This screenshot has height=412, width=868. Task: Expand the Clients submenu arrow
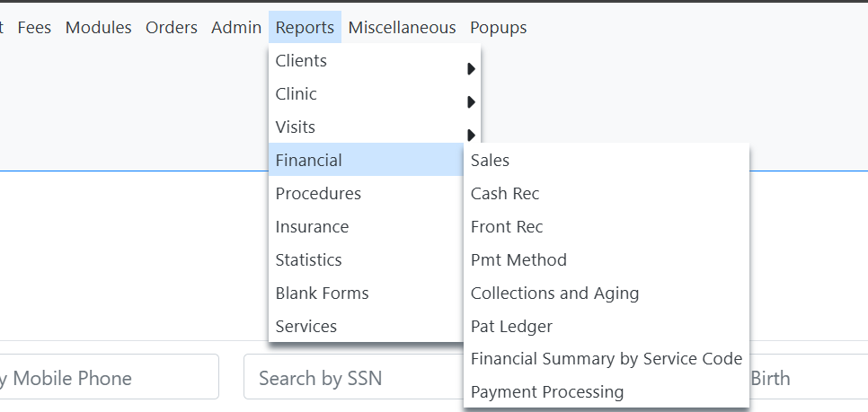471,69
